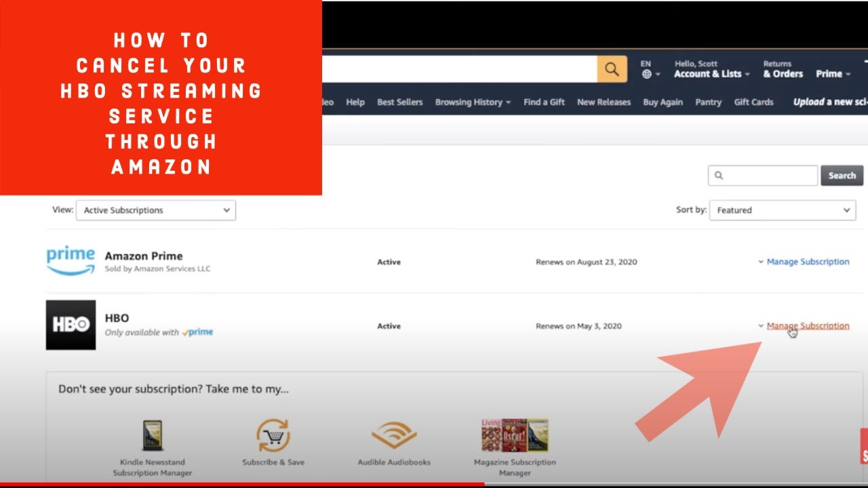
Task: Click Manage Subscription for Amazon Prime
Action: click(x=808, y=262)
